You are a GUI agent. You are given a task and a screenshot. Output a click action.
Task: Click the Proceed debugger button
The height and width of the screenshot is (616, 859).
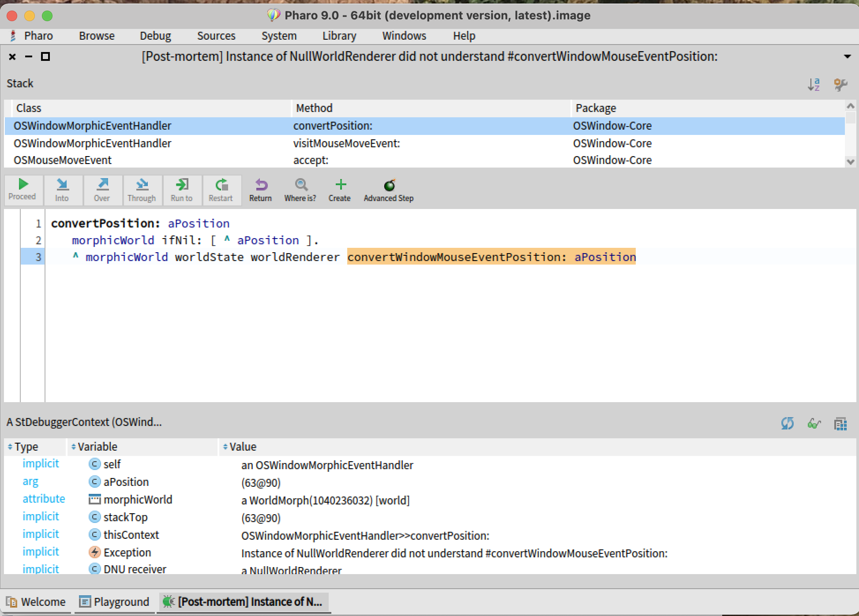pos(23,190)
